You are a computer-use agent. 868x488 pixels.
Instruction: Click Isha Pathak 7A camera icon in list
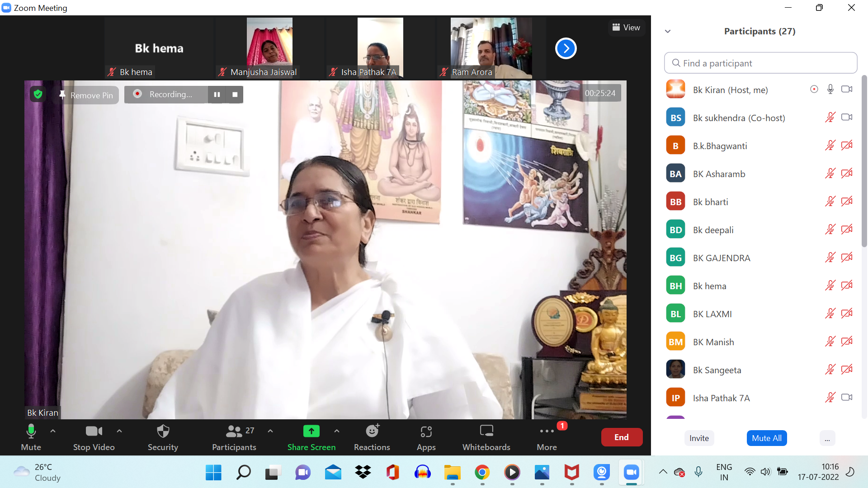coord(847,398)
